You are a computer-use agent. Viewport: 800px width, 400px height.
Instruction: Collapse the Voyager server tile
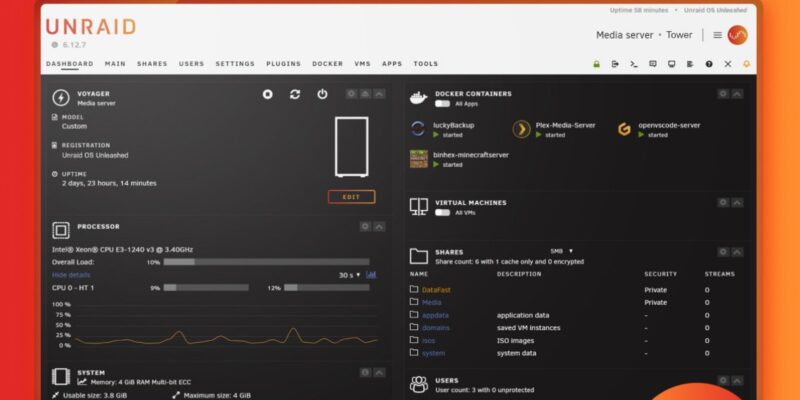pos(380,94)
